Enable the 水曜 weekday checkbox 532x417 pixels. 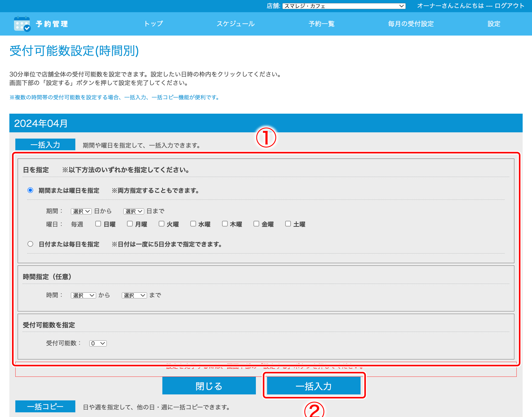[x=193, y=224]
